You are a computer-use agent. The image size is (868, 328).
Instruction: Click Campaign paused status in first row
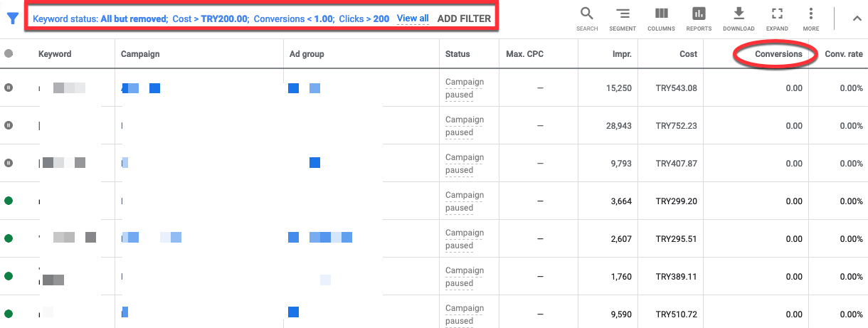click(x=465, y=88)
